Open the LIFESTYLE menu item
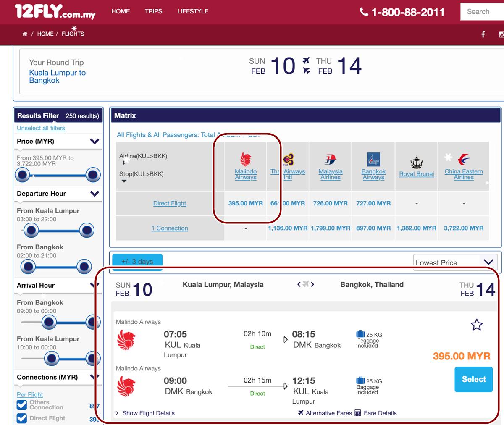 coord(193,11)
